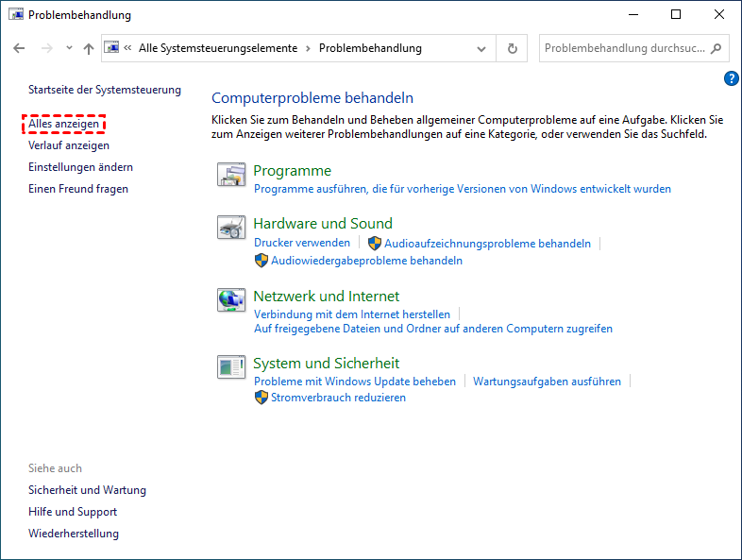
Task: Click the Problembehandlung breadcrumb item
Action: click(370, 48)
